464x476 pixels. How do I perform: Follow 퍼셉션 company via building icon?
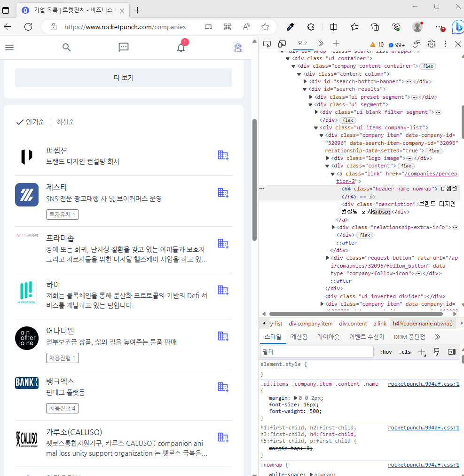[x=223, y=155]
